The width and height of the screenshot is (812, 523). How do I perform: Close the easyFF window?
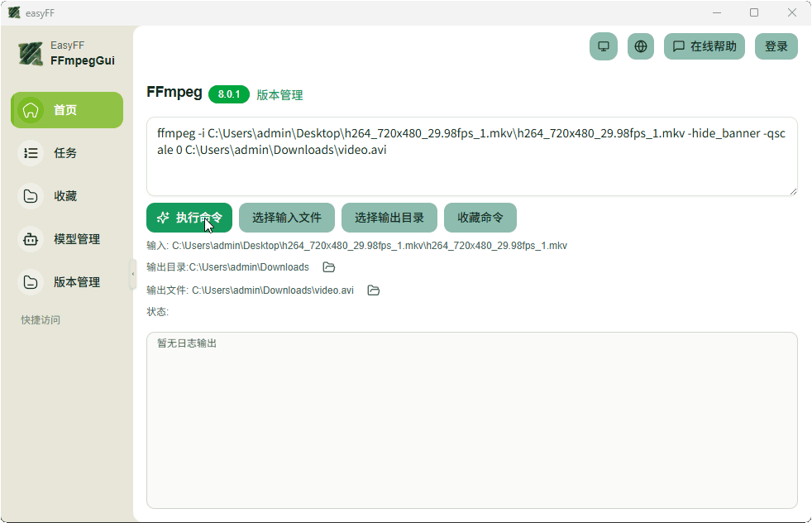[x=792, y=12]
